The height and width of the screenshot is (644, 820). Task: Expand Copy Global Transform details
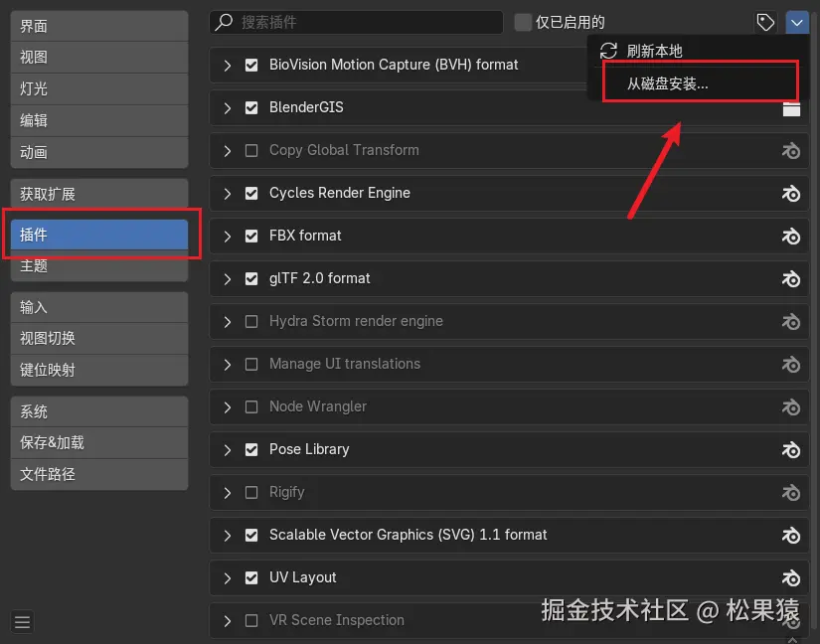[227, 151]
